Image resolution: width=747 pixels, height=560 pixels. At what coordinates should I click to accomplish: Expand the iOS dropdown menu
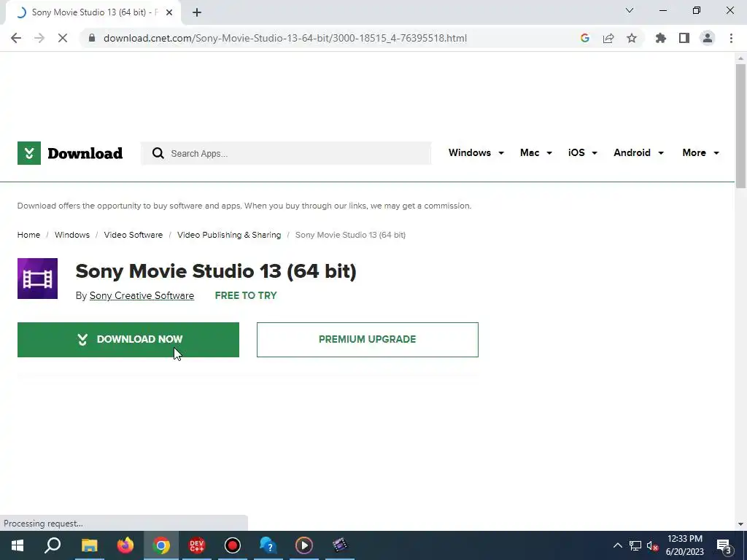pos(583,153)
